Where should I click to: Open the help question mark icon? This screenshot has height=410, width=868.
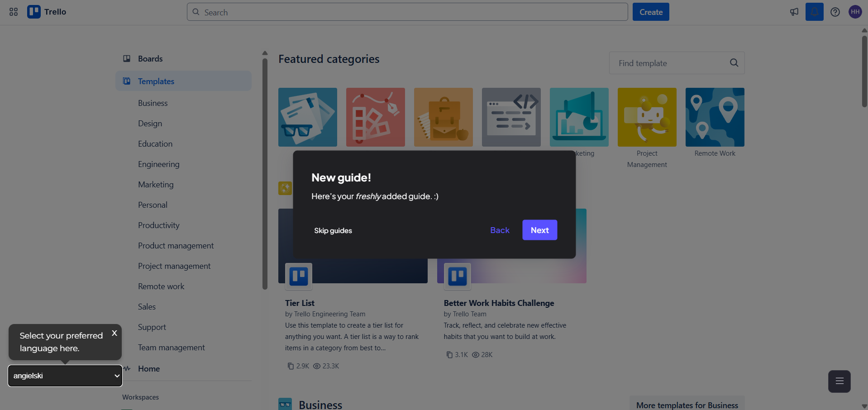tap(835, 12)
